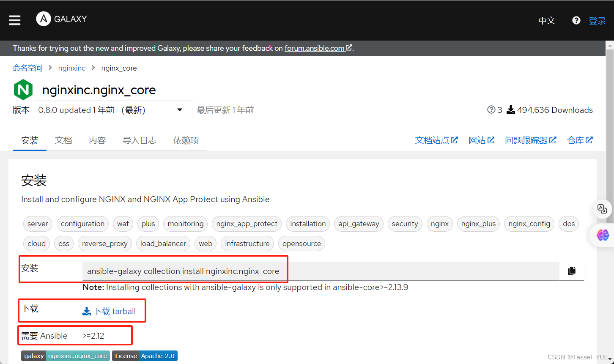Switch to the 导入日志 tab
This screenshot has height=364, width=614.
140,140
